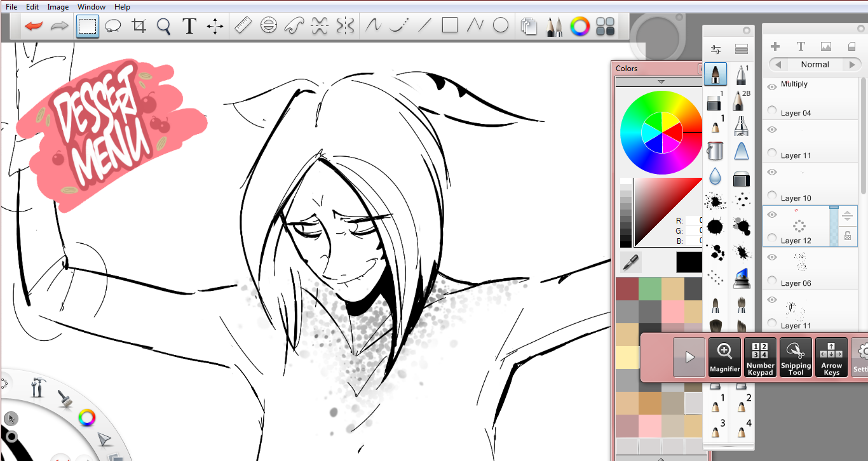Enable the French Curve guide
Viewport: 868px width, 461px height.
294,25
